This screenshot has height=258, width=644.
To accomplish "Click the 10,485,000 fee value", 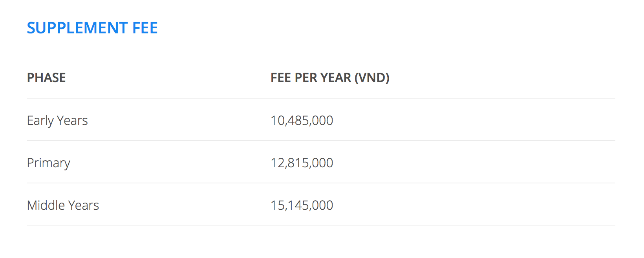I will coord(302,121).
